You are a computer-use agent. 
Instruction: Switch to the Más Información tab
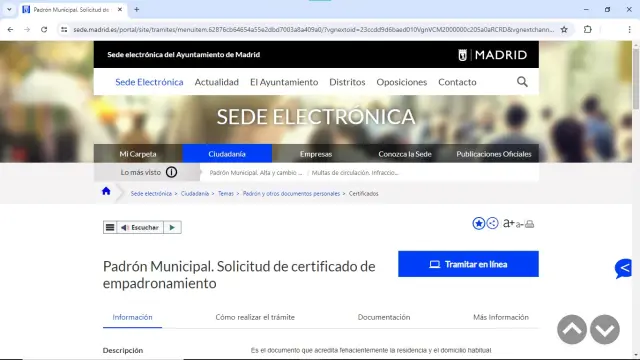coord(501,317)
